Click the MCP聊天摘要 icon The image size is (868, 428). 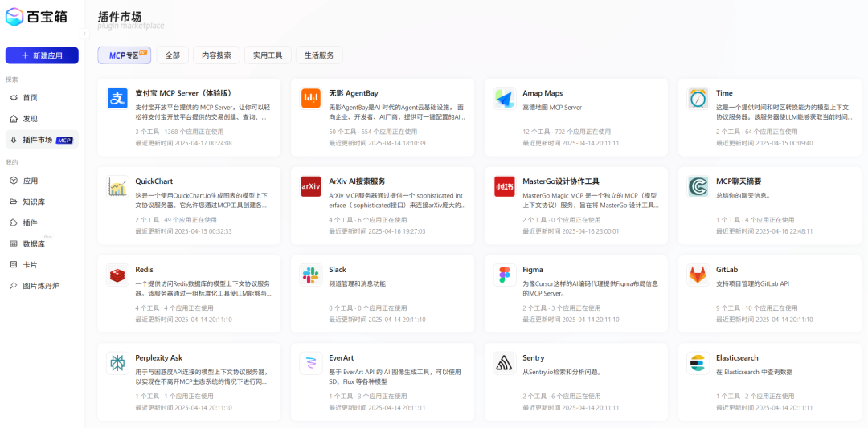(x=698, y=186)
